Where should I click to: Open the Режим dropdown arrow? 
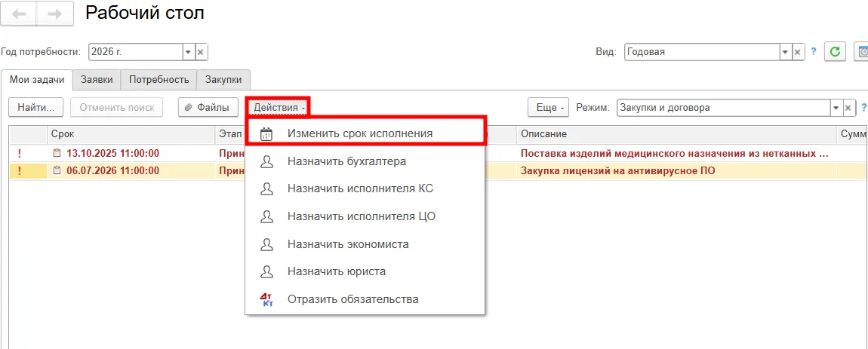[835, 108]
